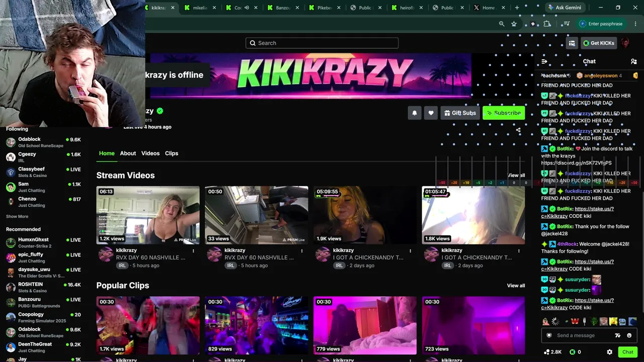644x362 pixels.
Task: Open the 06:13 RVX Day 60 video thumbnail
Action: [x=148, y=215]
